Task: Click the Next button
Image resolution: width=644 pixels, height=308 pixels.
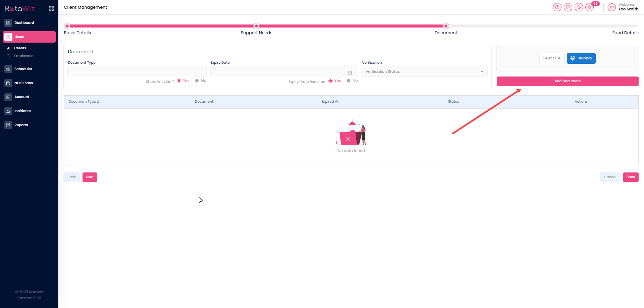Action: (x=90, y=177)
